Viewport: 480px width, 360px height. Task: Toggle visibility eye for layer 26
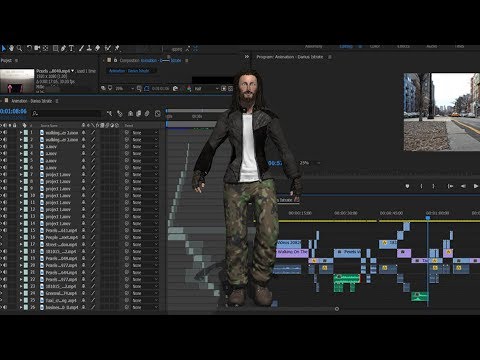click(x=1, y=307)
